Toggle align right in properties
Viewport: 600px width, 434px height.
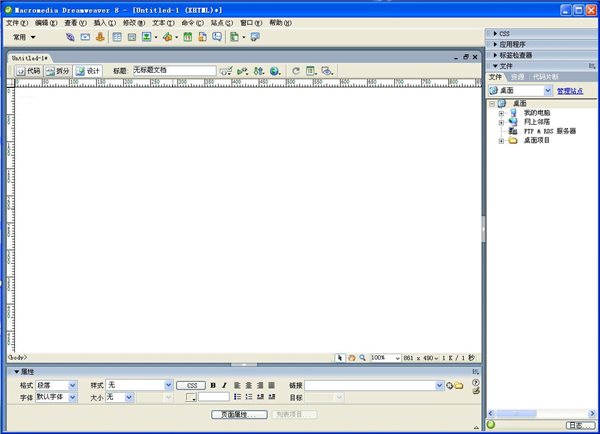coord(260,385)
